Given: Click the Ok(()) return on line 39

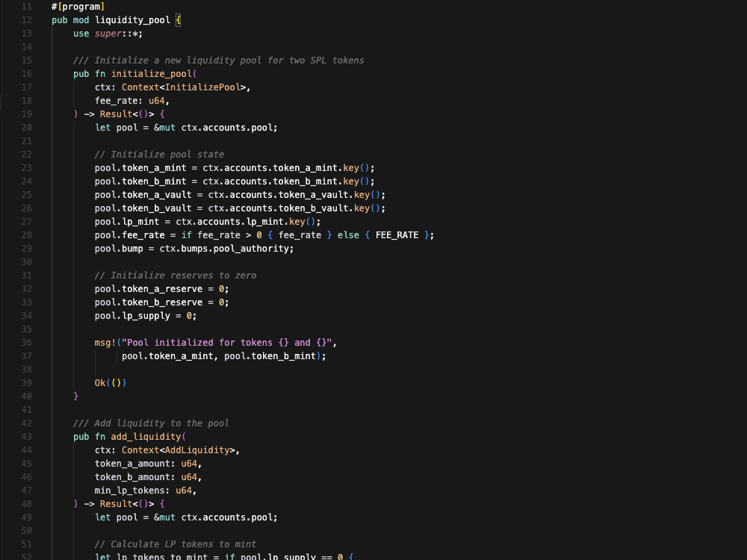Looking at the screenshot, I should [110, 383].
